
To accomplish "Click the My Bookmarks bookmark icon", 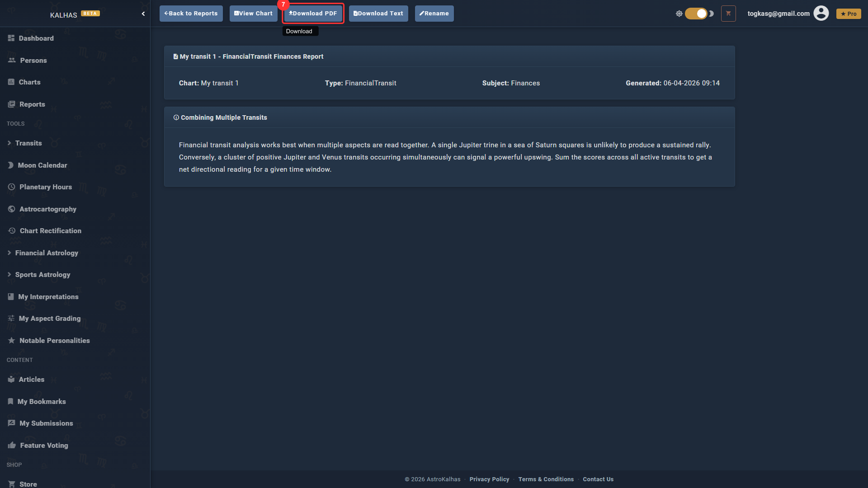I will pyautogui.click(x=10, y=402).
